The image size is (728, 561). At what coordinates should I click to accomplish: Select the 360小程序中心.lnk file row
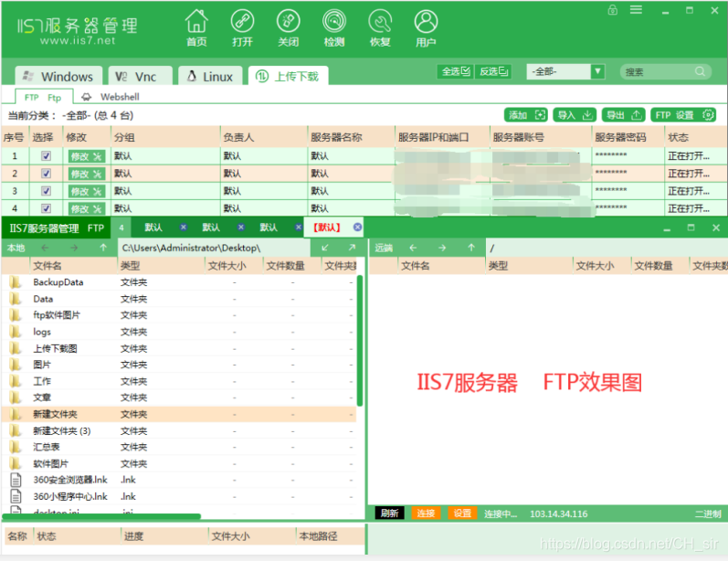pyautogui.click(x=179, y=496)
